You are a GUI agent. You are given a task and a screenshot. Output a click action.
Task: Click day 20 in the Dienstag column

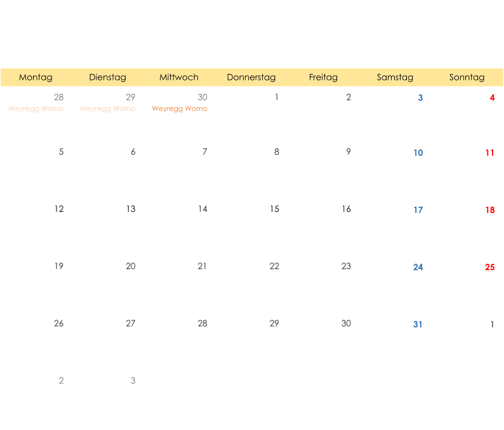click(131, 266)
